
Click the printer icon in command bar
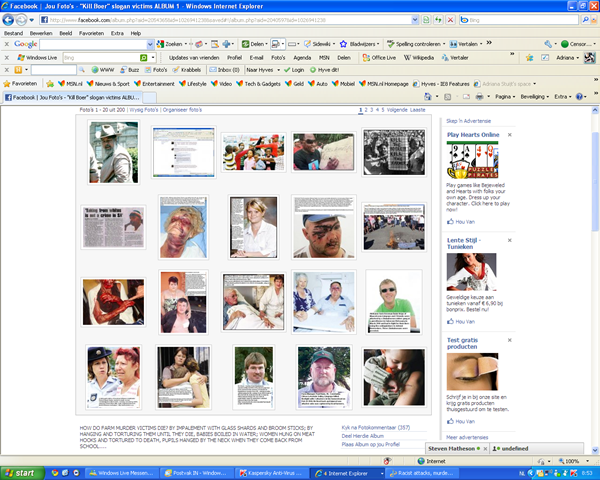click(x=479, y=96)
